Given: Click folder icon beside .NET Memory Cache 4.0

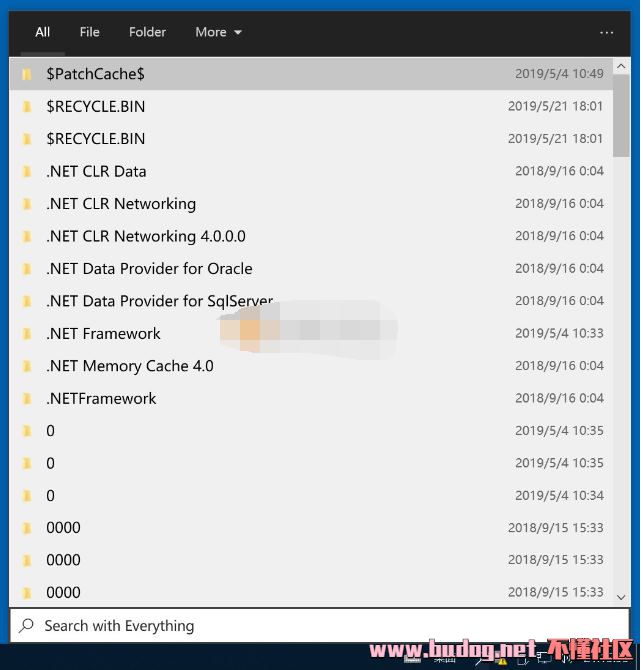Looking at the screenshot, I should [x=27, y=366].
